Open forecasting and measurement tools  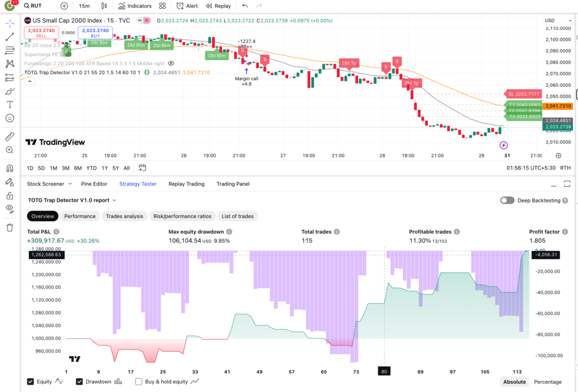pos(10,78)
